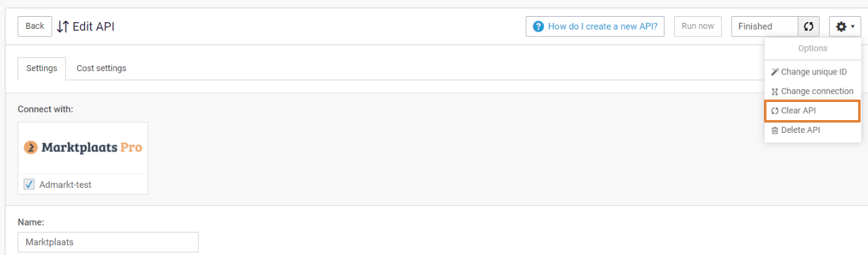The image size is (868, 255).
Task: Click the Run now button
Action: (698, 26)
